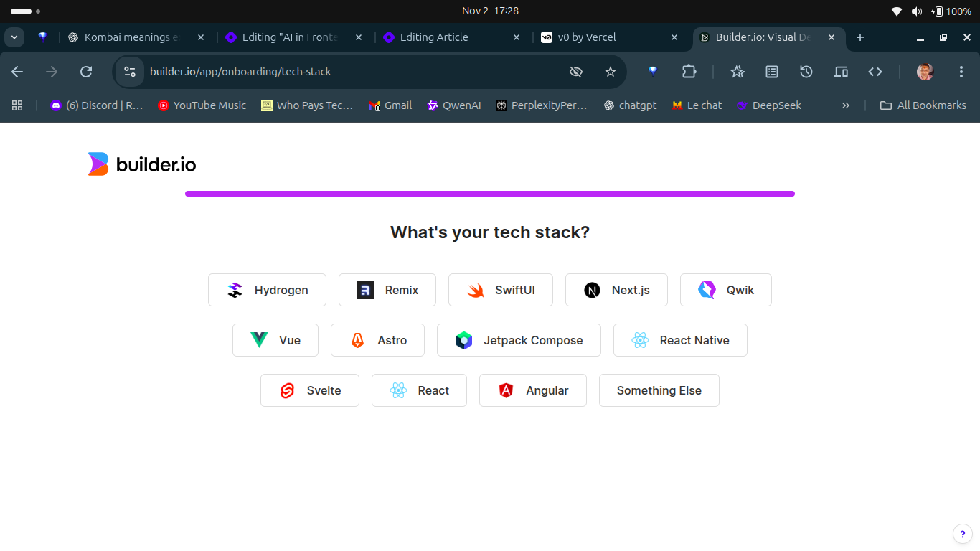Pick the Astro option

pos(377,340)
